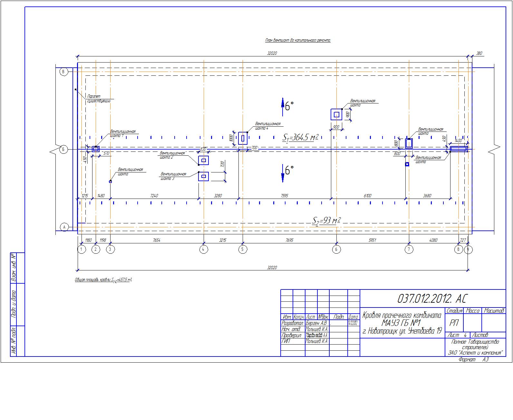513x420 pixels.
Task: Click the '7654' dimension value
Action: pos(157,240)
